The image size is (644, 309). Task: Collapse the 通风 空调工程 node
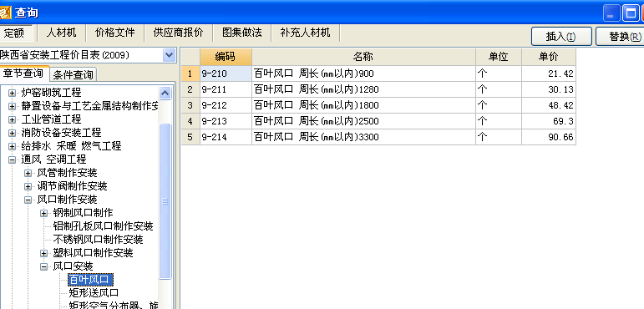(13, 160)
